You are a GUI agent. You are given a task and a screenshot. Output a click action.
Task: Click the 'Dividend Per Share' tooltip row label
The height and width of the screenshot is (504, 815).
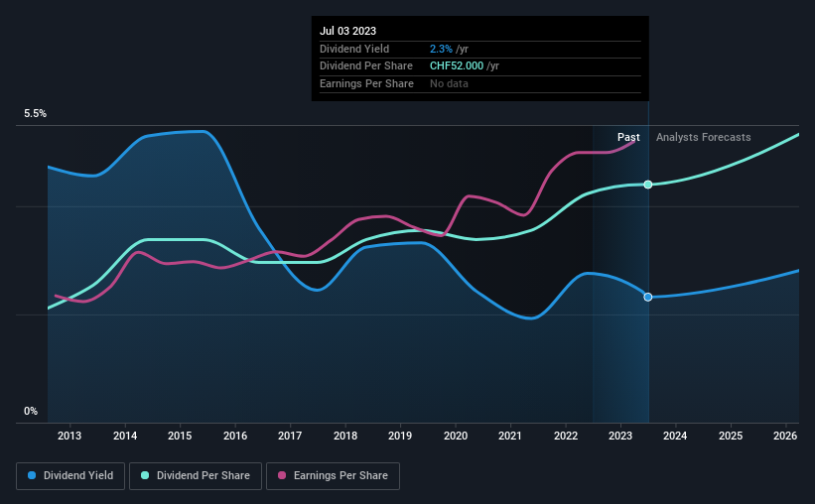[x=366, y=66]
